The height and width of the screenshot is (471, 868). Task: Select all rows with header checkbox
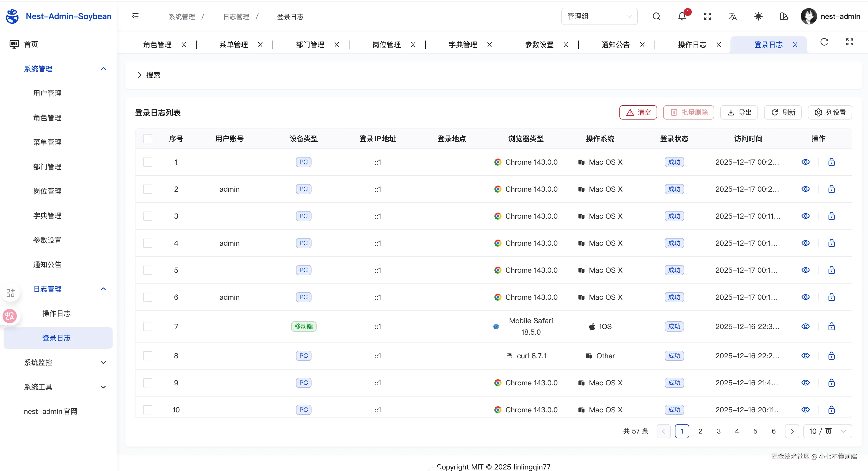tap(147, 139)
